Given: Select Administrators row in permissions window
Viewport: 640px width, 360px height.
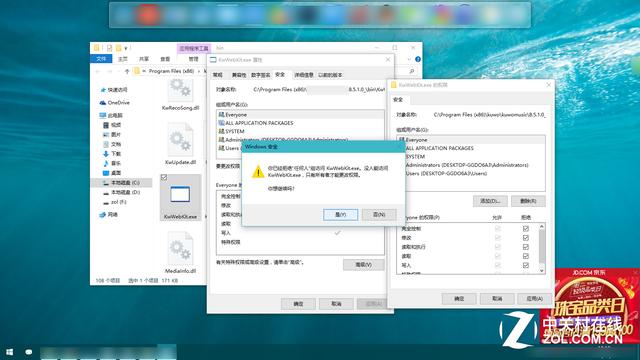Looking at the screenshot, I should point(471,165).
